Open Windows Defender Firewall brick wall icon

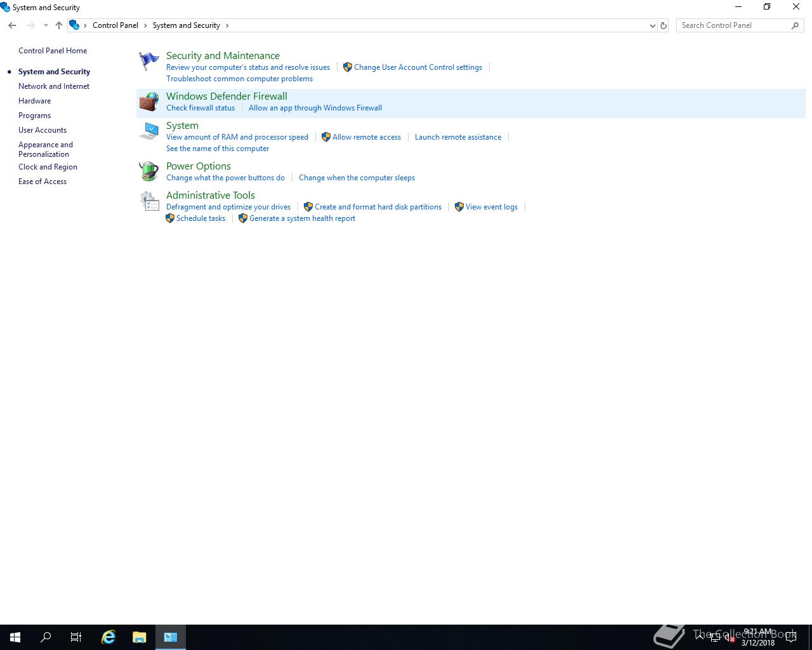(x=148, y=102)
